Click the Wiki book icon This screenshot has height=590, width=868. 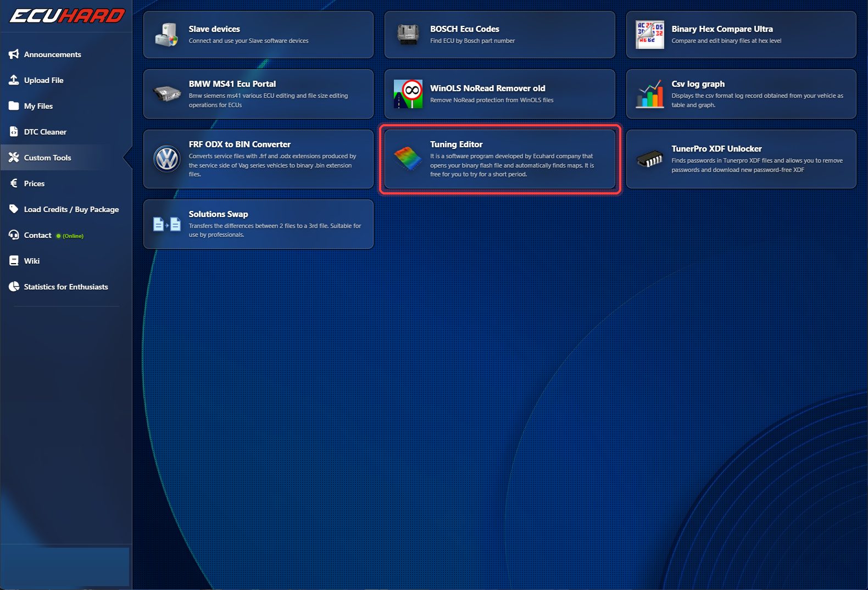14,261
